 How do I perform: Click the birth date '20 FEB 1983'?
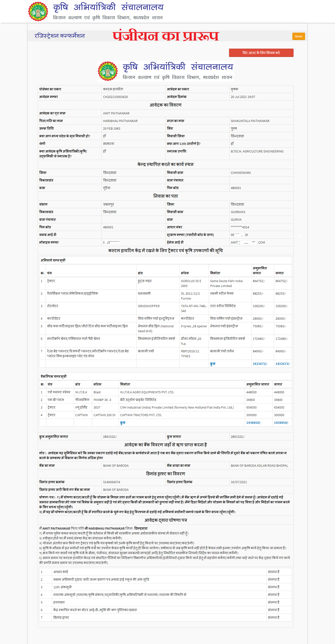coord(112,129)
